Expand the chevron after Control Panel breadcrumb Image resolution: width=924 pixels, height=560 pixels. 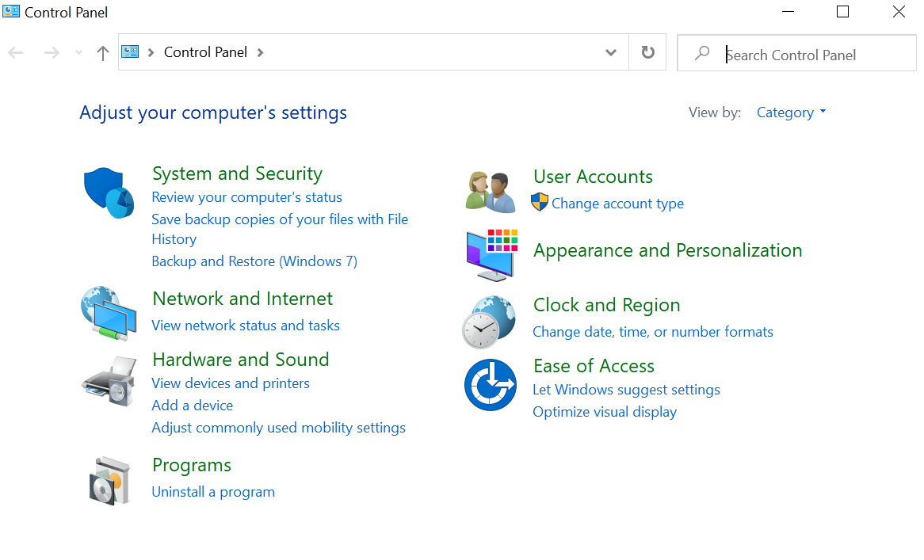pos(261,52)
